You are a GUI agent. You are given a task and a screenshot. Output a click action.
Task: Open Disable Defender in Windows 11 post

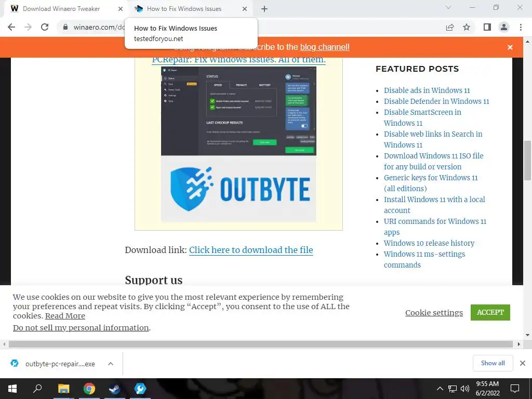click(436, 101)
